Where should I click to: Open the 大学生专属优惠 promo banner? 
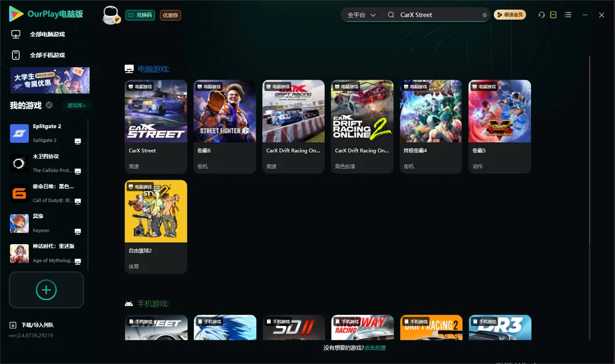coord(50,80)
